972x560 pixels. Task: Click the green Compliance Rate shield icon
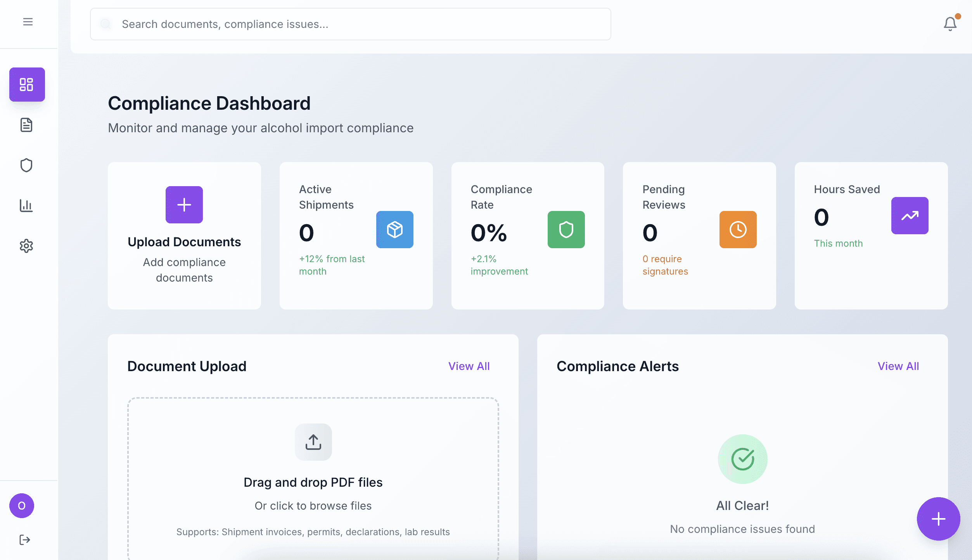pos(566,230)
